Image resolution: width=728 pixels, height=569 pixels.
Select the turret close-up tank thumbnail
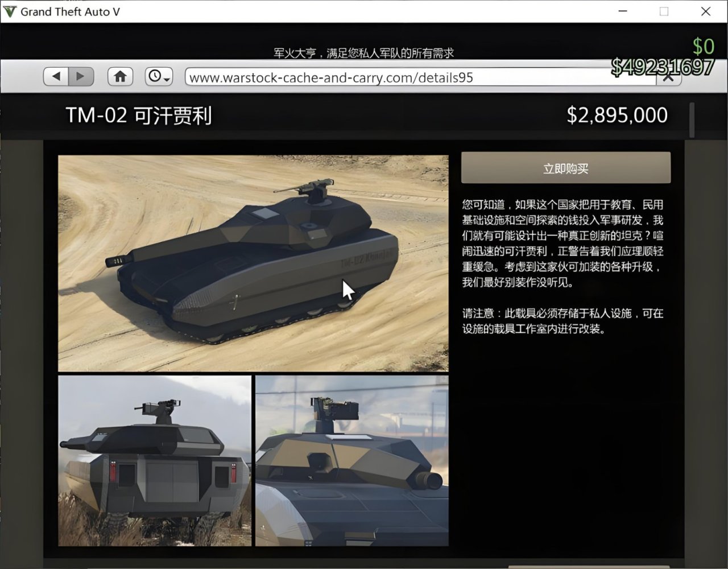(352, 460)
